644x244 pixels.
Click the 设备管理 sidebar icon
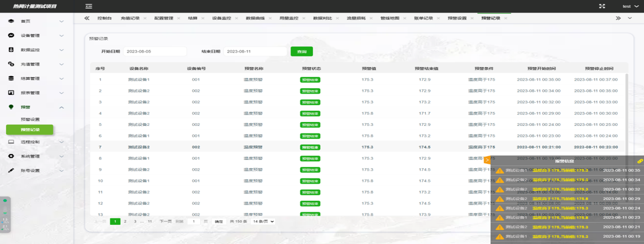(x=11, y=36)
